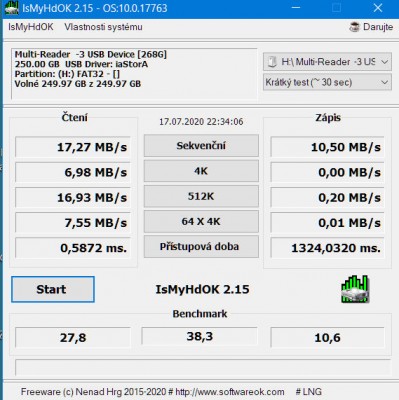Click the drive icon in the H:\ selector
Image resolution: width=399 pixels, height=400 pixels.
click(x=272, y=62)
